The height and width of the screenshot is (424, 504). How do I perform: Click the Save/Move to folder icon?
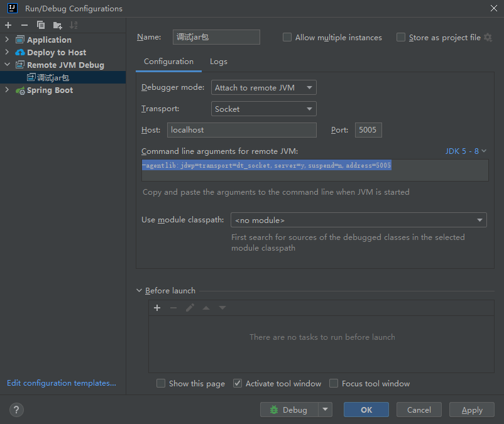click(57, 25)
